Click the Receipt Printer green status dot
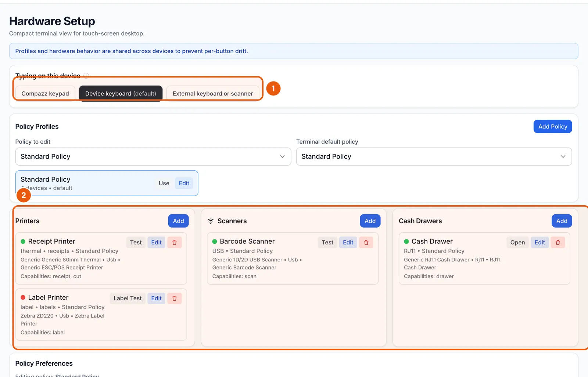 (23, 242)
